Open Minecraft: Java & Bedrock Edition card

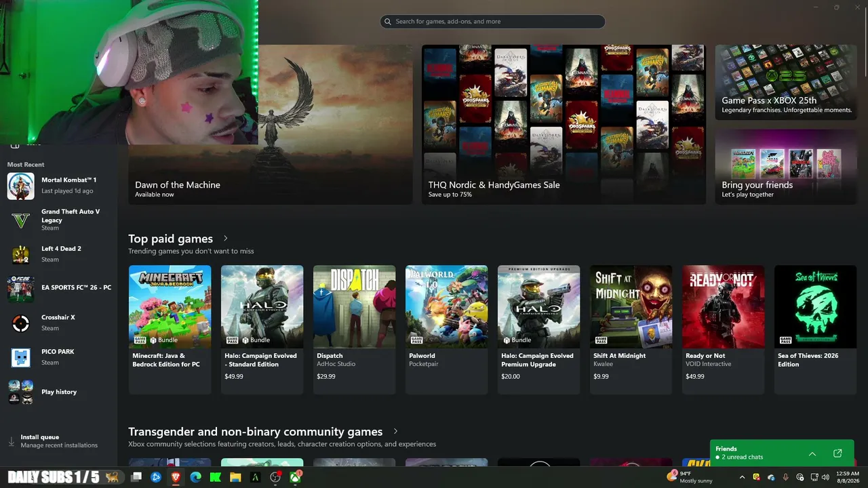point(170,330)
